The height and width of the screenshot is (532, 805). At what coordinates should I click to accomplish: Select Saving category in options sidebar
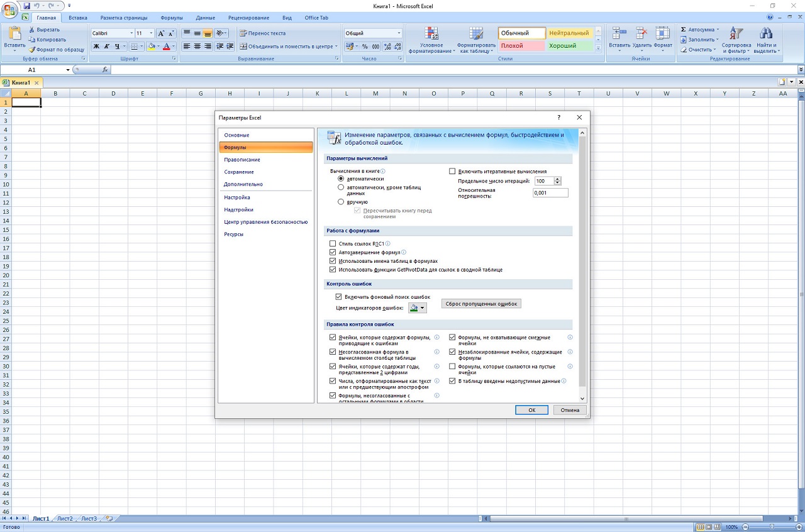239,172
